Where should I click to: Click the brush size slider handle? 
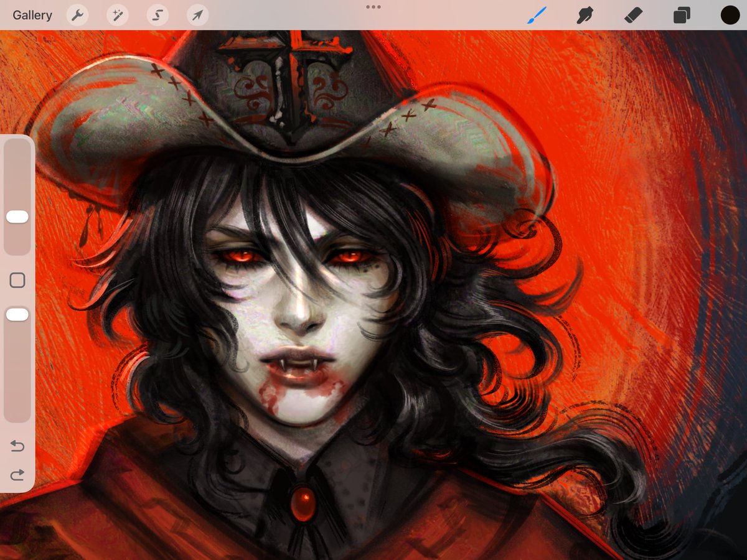coord(17,217)
